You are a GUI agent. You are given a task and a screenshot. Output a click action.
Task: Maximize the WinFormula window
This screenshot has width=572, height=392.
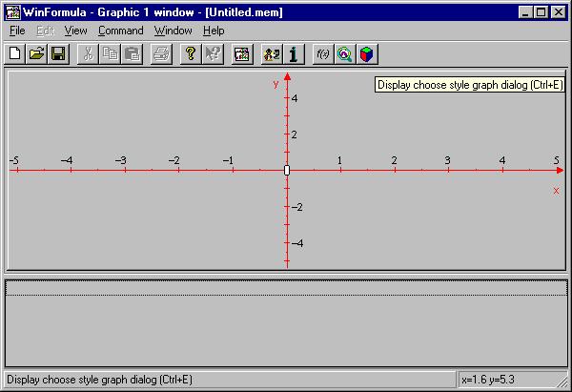[x=542, y=12]
